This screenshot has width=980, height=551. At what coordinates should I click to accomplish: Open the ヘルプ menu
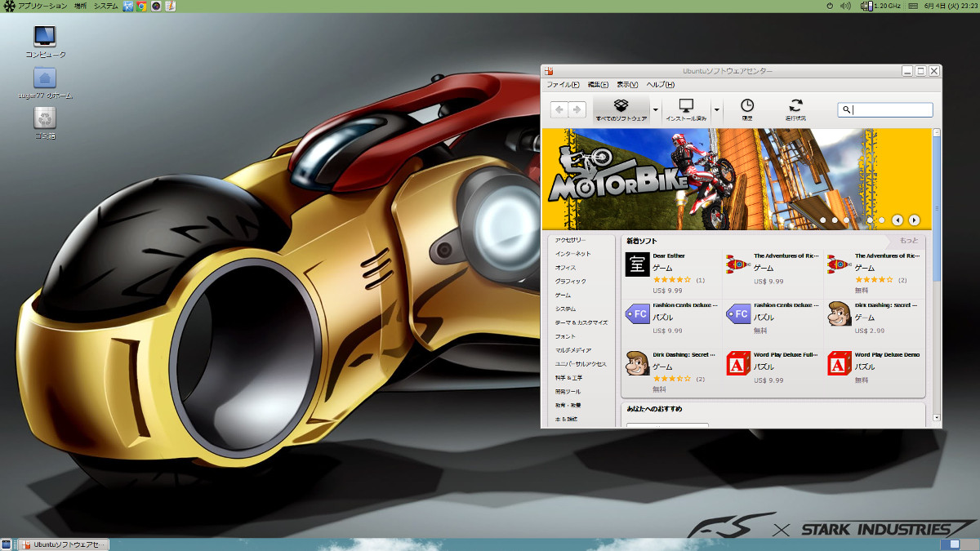click(660, 85)
